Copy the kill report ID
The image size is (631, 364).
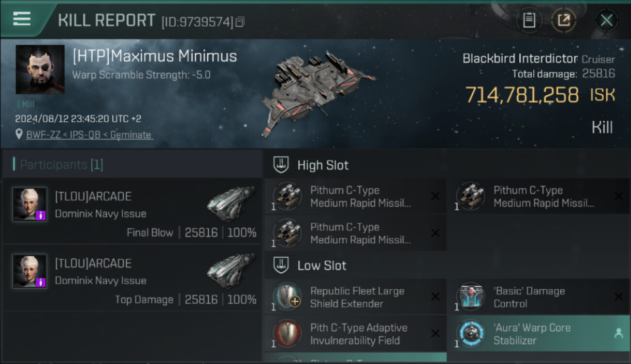(x=240, y=22)
